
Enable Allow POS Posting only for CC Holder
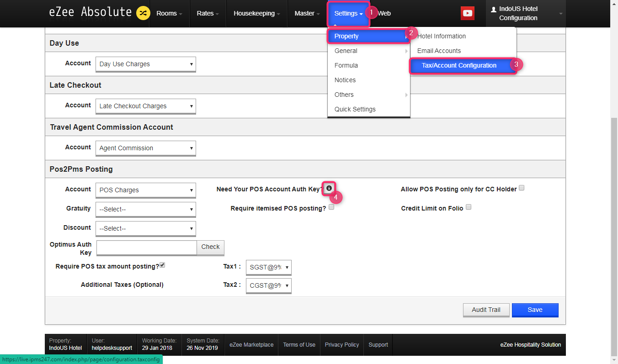[x=522, y=188]
